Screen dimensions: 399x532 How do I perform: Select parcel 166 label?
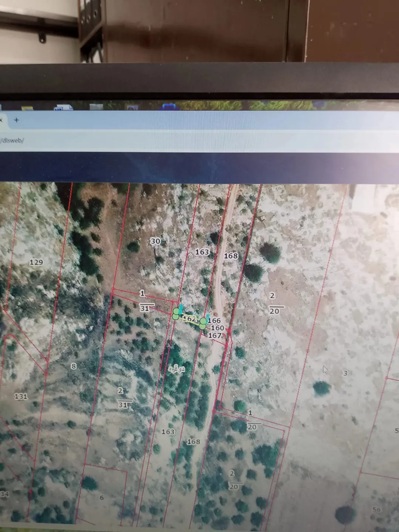[x=214, y=321]
